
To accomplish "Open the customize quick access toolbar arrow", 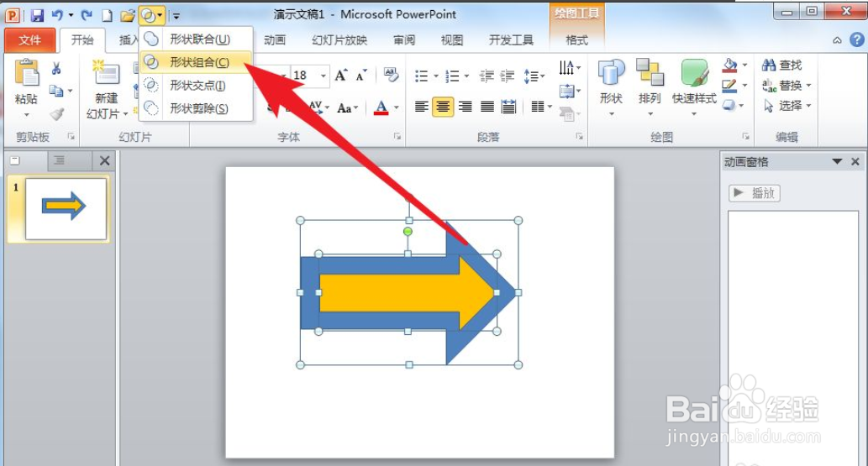I will [176, 16].
